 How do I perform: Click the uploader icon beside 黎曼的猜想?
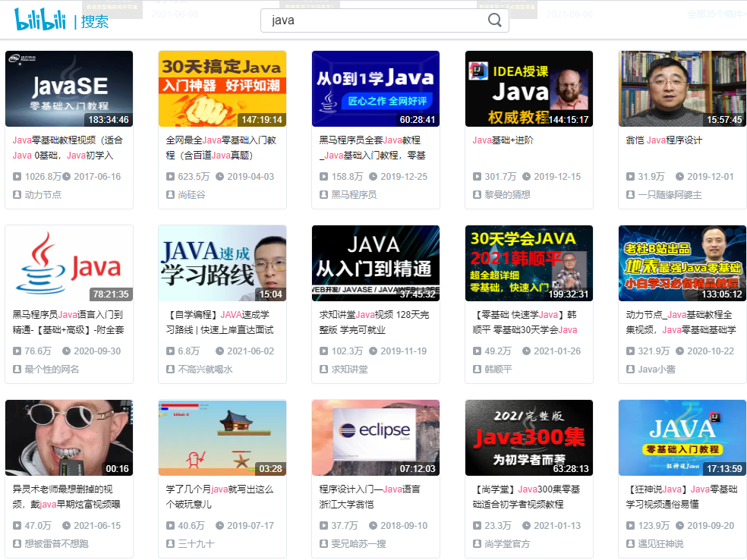point(478,195)
